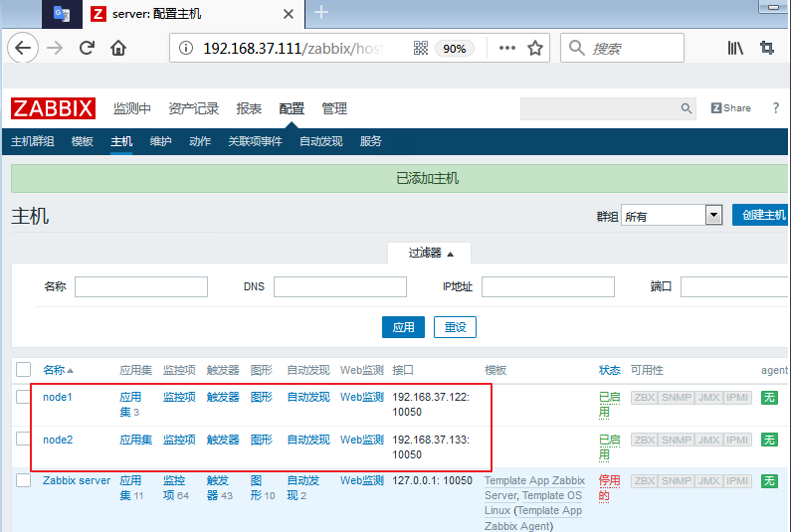791x532 pixels.
Task: Go to 模板 submenu
Action: (83, 141)
